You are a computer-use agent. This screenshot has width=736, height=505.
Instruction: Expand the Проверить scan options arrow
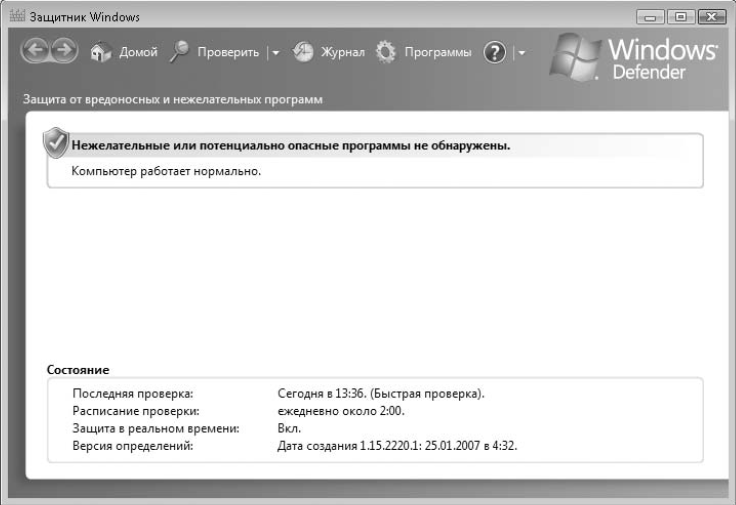point(276,53)
